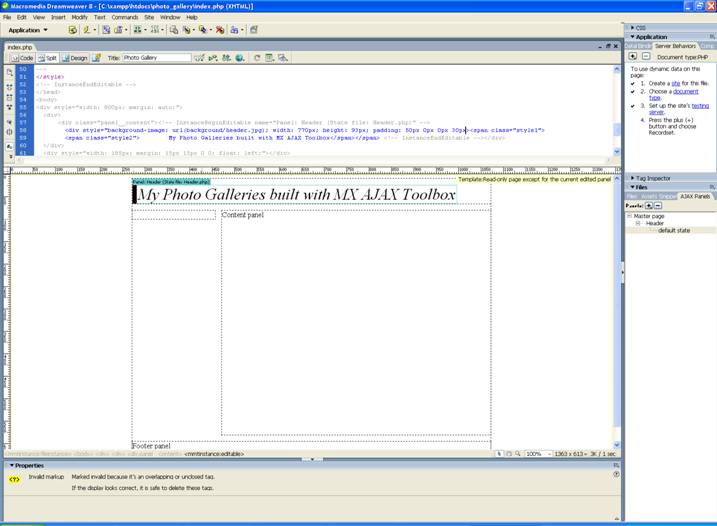Add server behavior with plus button

point(633,56)
